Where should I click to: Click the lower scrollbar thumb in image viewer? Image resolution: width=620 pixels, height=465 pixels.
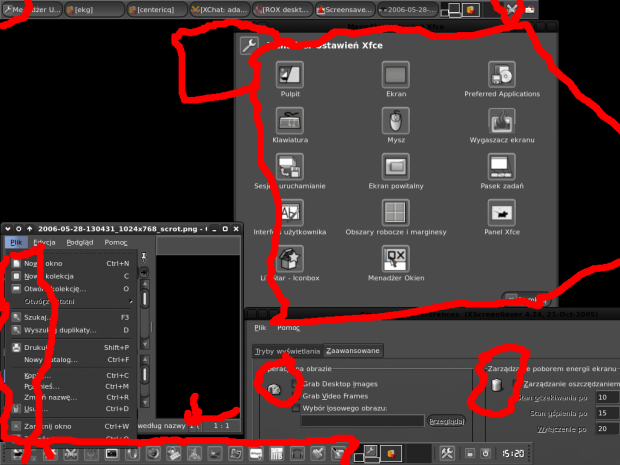[x=145, y=375]
